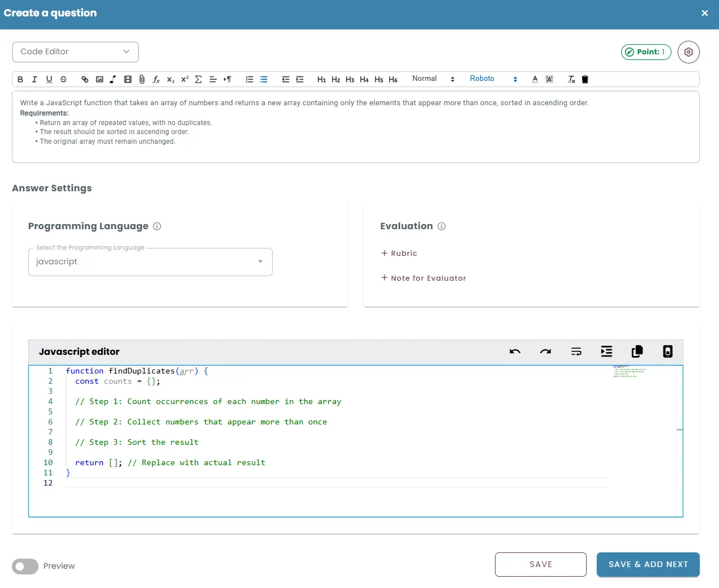Place cursor on line 12 of code
This screenshot has width=719, height=588.
[337, 483]
